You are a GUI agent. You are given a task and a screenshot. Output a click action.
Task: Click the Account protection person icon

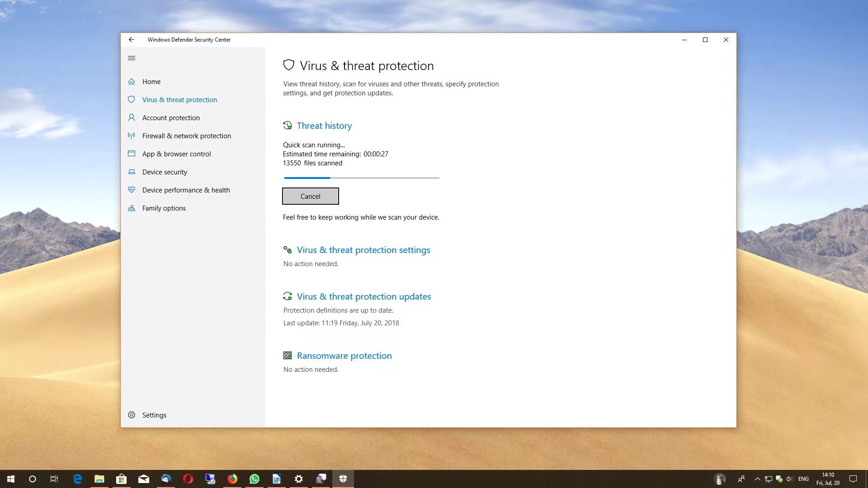point(132,118)
